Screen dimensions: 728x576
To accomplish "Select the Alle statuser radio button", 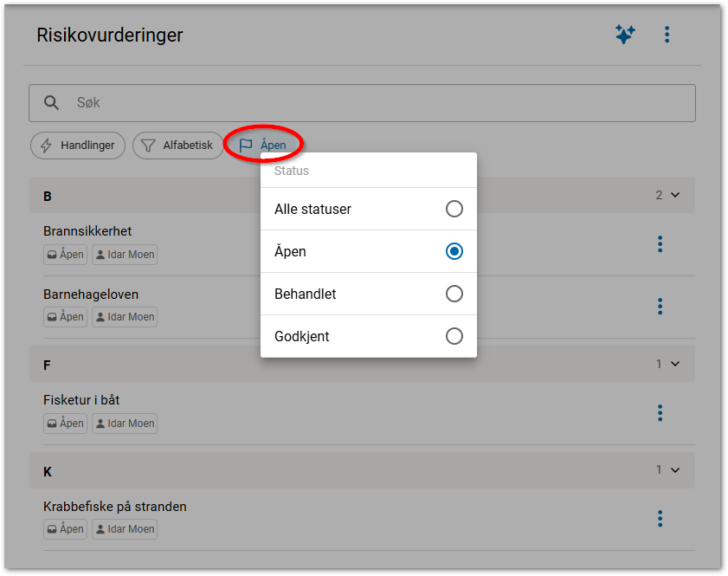I will [x=454, y=209].
